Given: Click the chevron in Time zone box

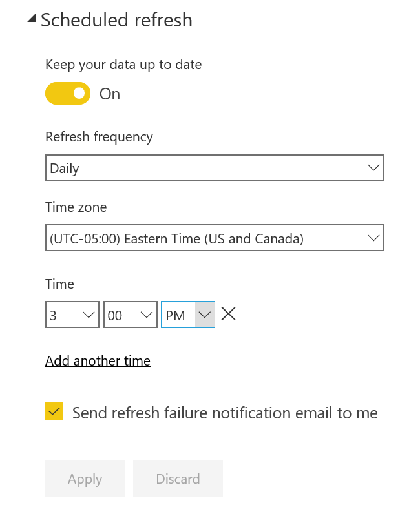Looking at the screenshot, I should point(373,238).
